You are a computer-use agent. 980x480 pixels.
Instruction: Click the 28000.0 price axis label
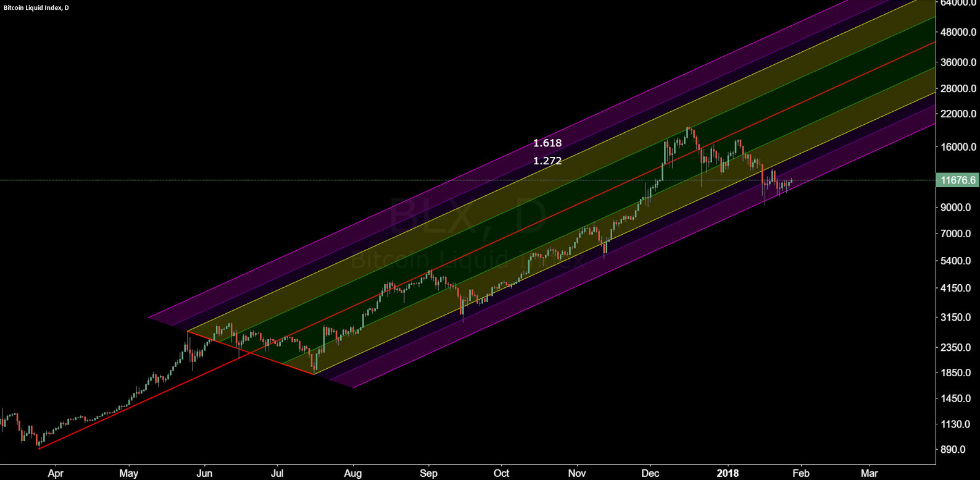click(x=958, y=88)
